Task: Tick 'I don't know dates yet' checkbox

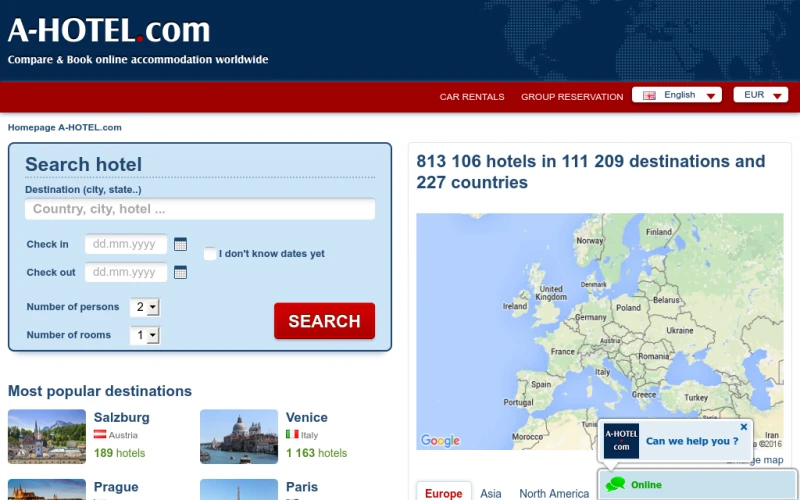Action: 210,254
